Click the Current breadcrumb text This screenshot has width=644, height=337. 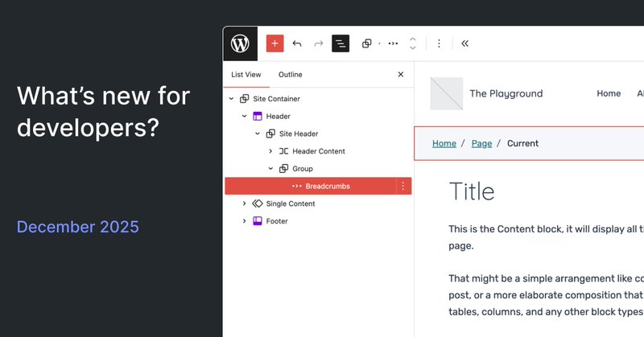(x=522, y=143)
